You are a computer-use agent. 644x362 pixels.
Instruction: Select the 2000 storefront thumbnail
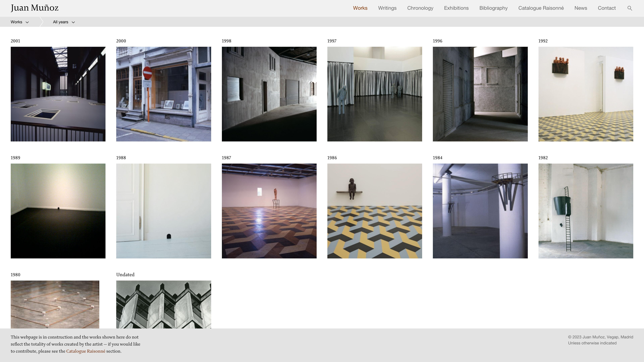pyautogui.click(x=164, y=94)
